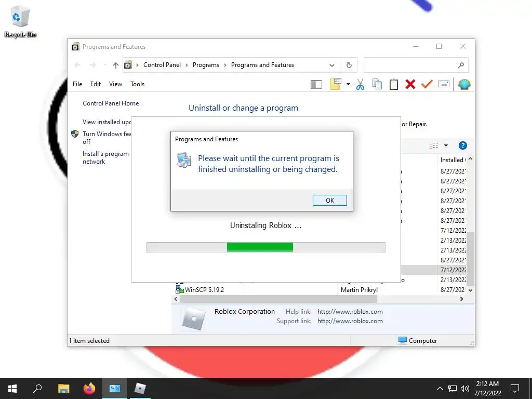The image size is (532, 399).
Task: Click the Properties card toolbar icon
Action: pos(444,84)
